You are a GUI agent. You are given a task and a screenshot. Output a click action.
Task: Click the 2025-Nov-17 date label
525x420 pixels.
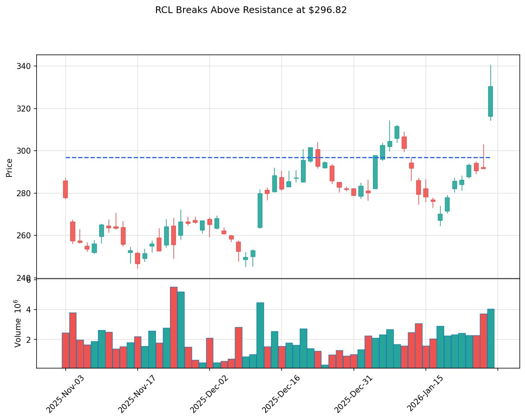click(137, 394)
